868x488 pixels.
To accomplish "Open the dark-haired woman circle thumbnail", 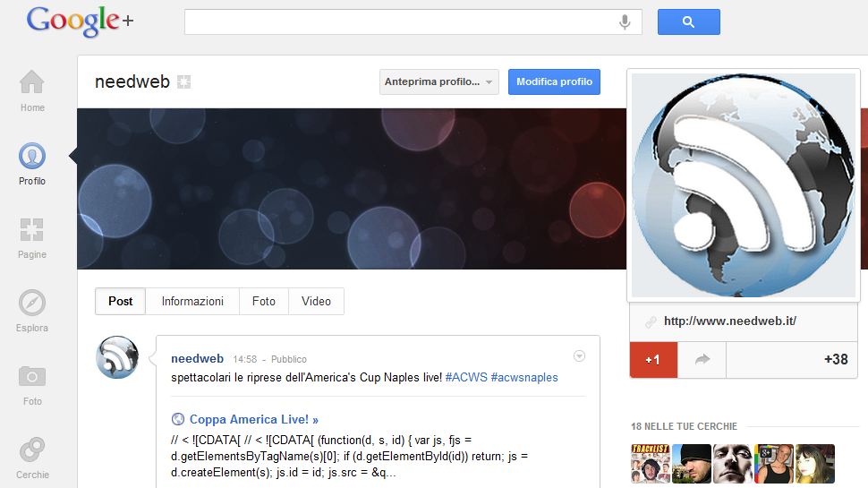I will pos(815,464).
